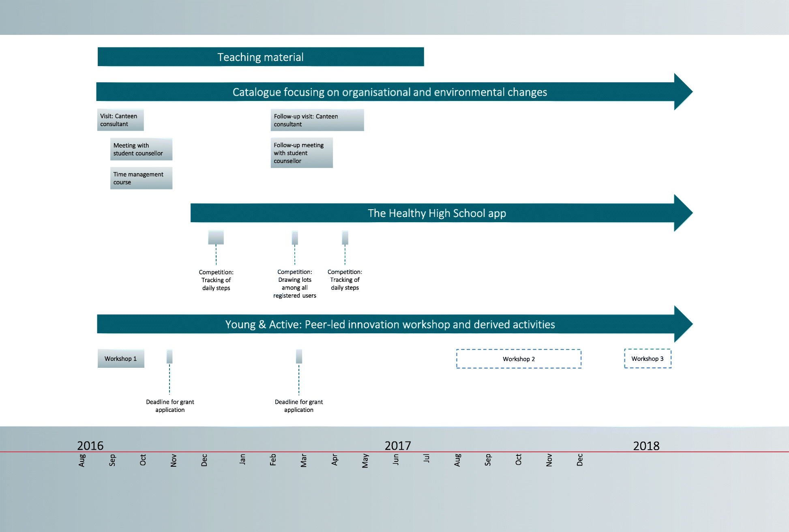Click the second grant deadline marker near Mar

(299, 356)
